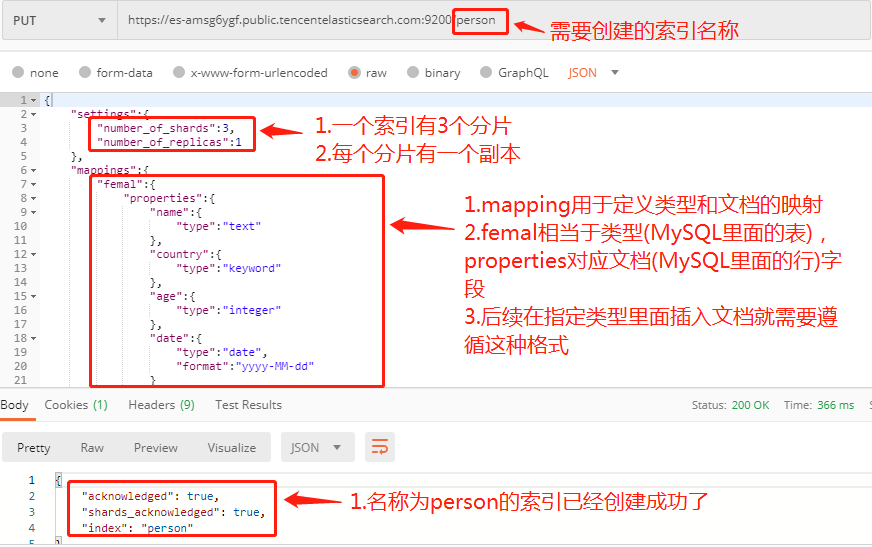Image resolution: width=872 pixels, height=547 pixels.
Task: Collapse the properties block at line 8
Action: pyautogui.click(x=34, y=198)
